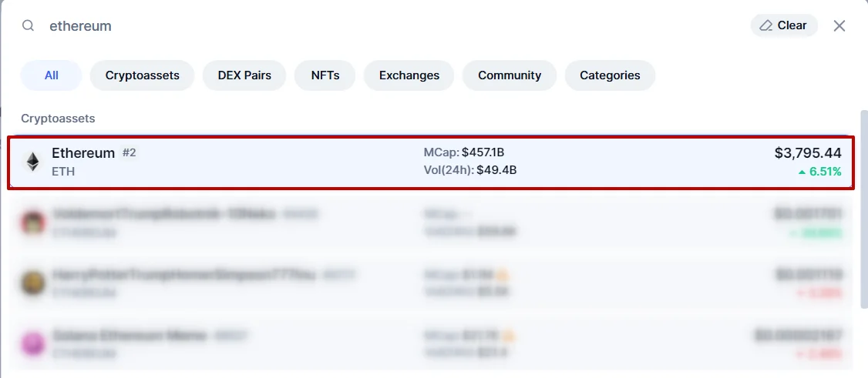
Task: Show only NFTs results
Action: tap(325, 75)
